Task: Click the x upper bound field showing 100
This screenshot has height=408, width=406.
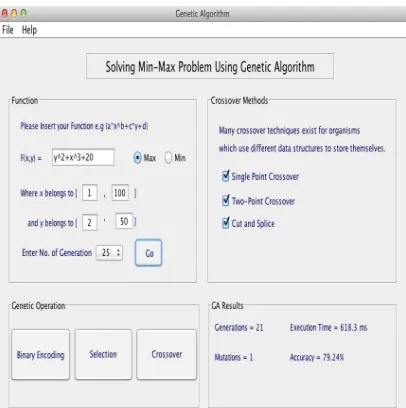Action: (120, 193)
